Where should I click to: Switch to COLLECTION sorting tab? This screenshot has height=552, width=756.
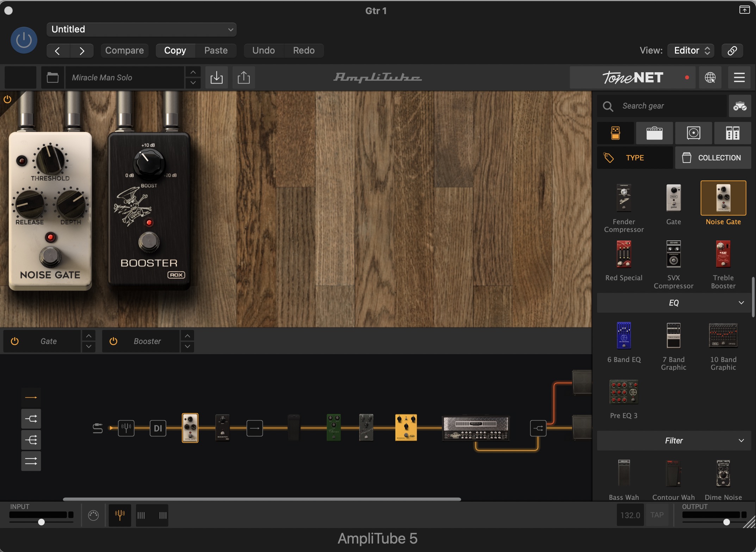tap(713, 158)
